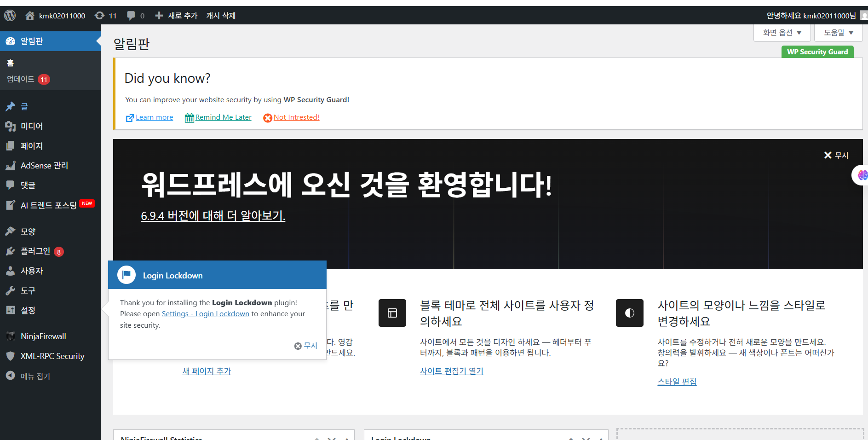Open the NinjaFirewall sidebar icon

(10, 336)
